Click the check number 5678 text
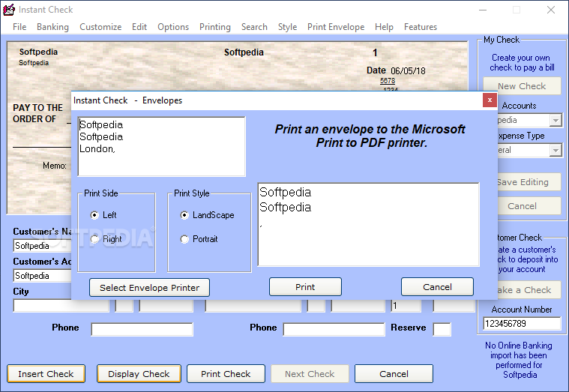The width and height of the screenshot is (569, 392). coord(388,81)
